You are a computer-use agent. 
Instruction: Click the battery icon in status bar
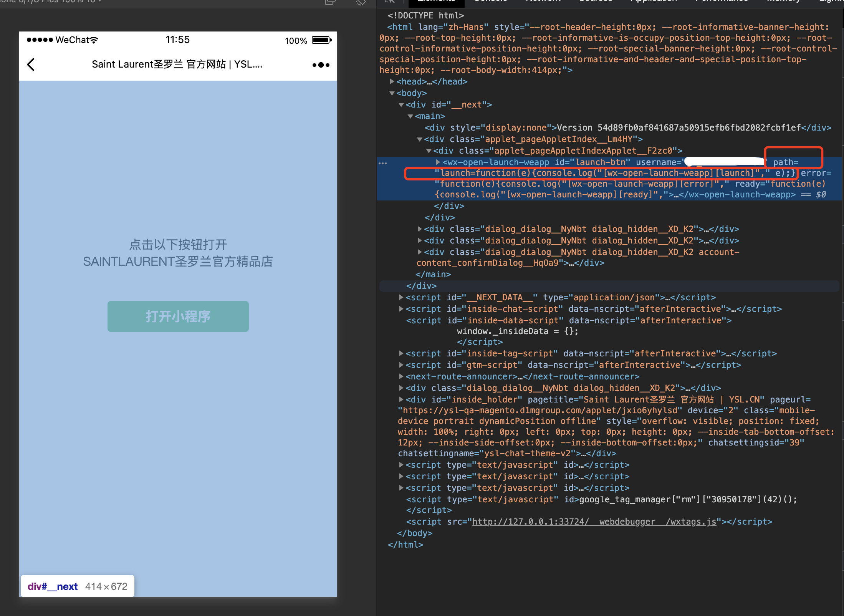click(x=321, y=40)
